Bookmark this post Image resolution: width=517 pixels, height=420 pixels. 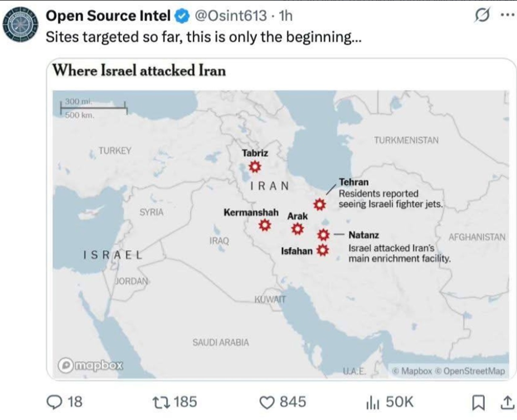point(478,402)
